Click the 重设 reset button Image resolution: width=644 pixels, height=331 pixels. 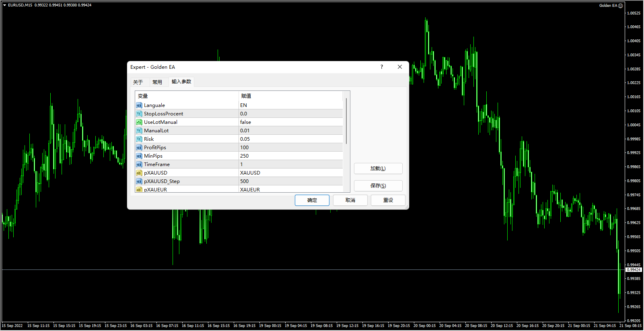[x=388, y=200]
